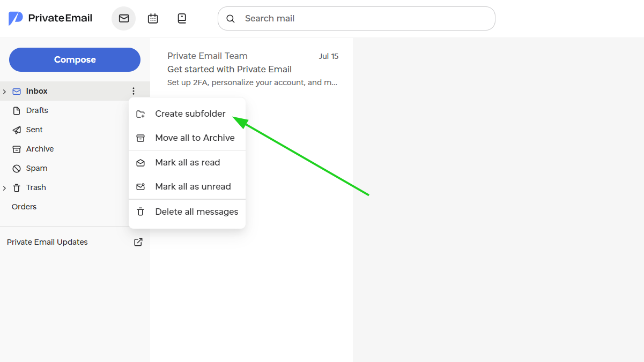The height and width of the screenshot is (362, 644).
Task: Open Inbox three-dot options menu
Action: pyautogui.click(x=134, y=91)
